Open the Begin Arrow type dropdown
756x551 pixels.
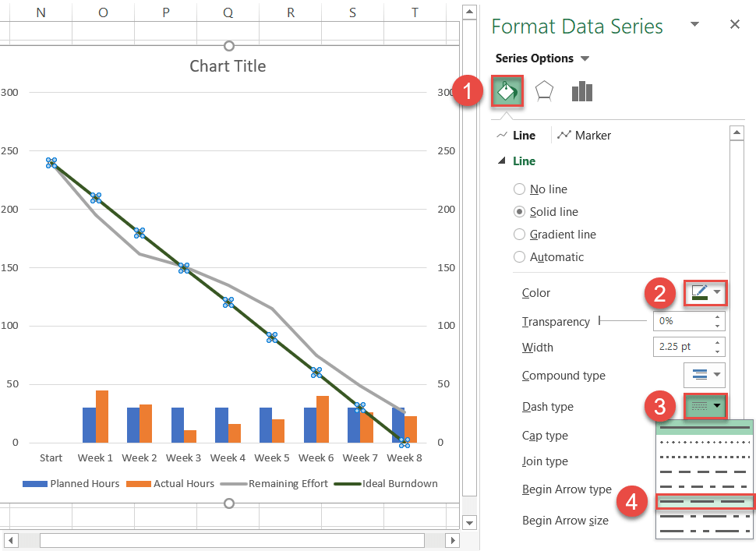[x=705, y=489]
